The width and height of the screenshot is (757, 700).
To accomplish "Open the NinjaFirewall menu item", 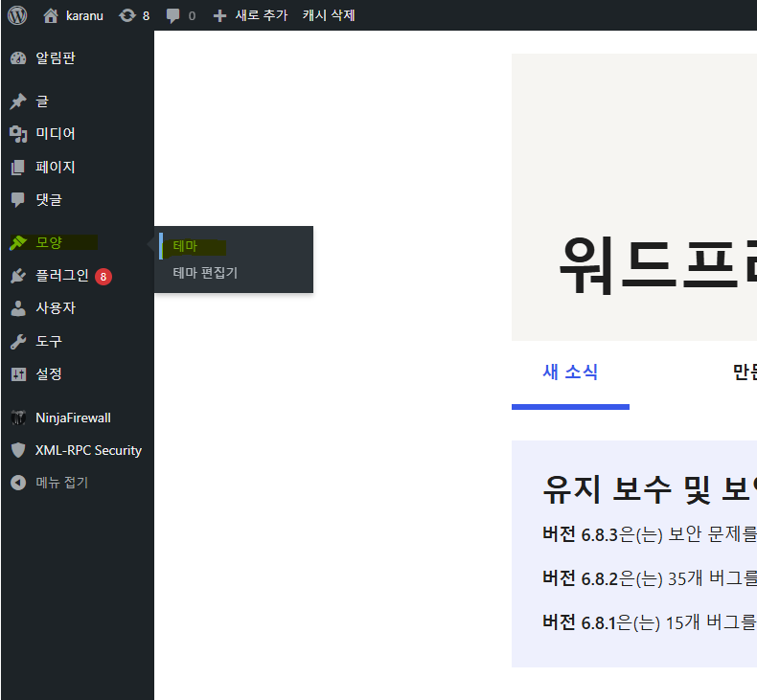I will (x=74, y=418).
